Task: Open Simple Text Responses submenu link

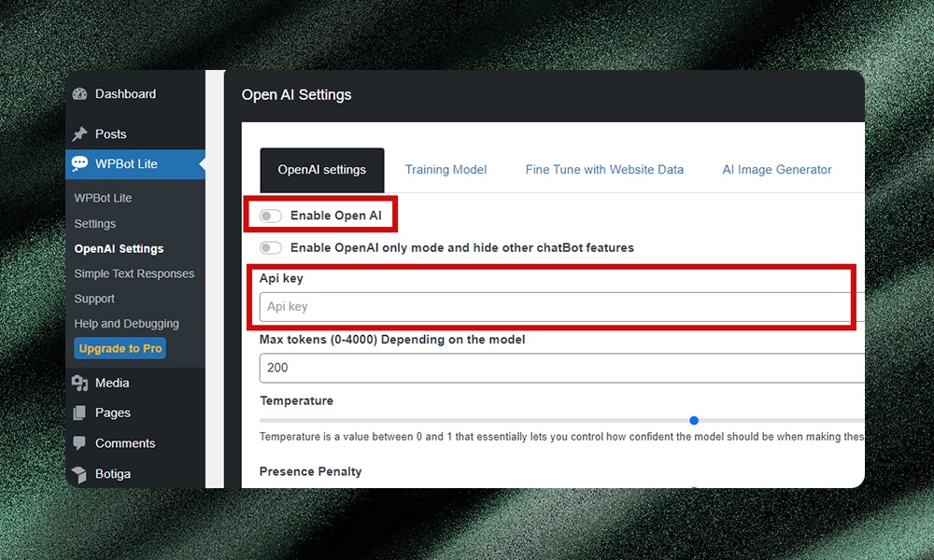Action: [x=134, y=273]
